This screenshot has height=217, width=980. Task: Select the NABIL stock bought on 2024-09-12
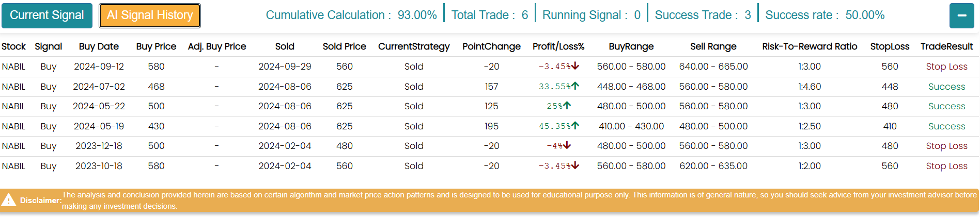(x=13, y=66)
